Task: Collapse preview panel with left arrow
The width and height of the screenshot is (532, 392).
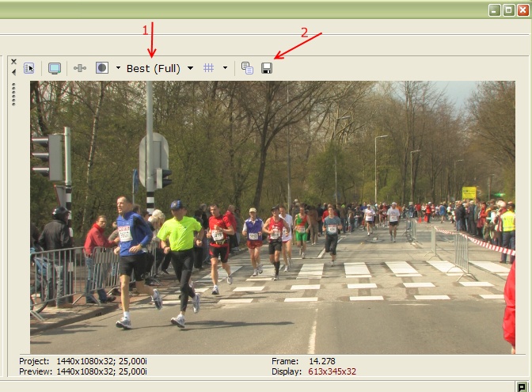Action: click(x=13, y=72)
